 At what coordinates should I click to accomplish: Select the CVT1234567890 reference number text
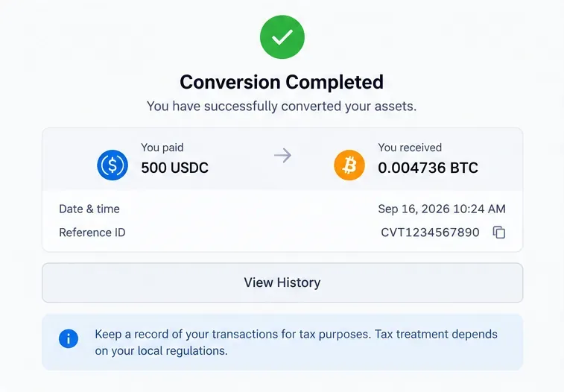(430, 233)
